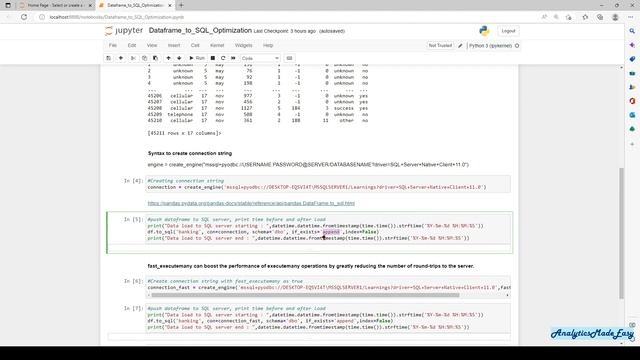This screenshot has height=360, width=640.
Task: Open the File menu
Action: pos(113,45)
